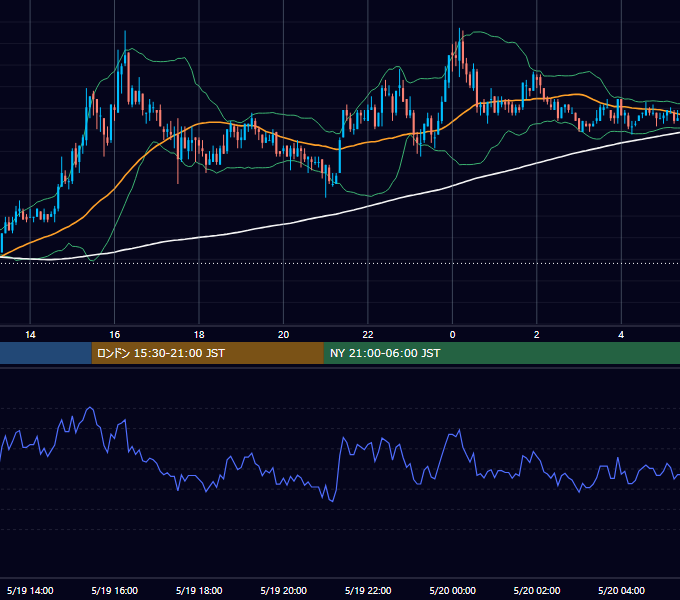
Task: Click the ロンドン 15:30-21:00 JST session bar
Action: [208, 353]
